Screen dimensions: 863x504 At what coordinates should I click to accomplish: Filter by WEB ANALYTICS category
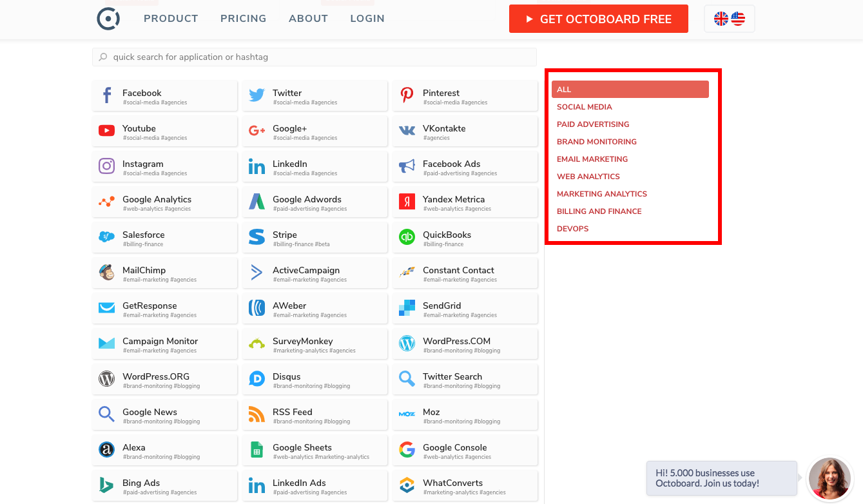(x=588, y=177)
